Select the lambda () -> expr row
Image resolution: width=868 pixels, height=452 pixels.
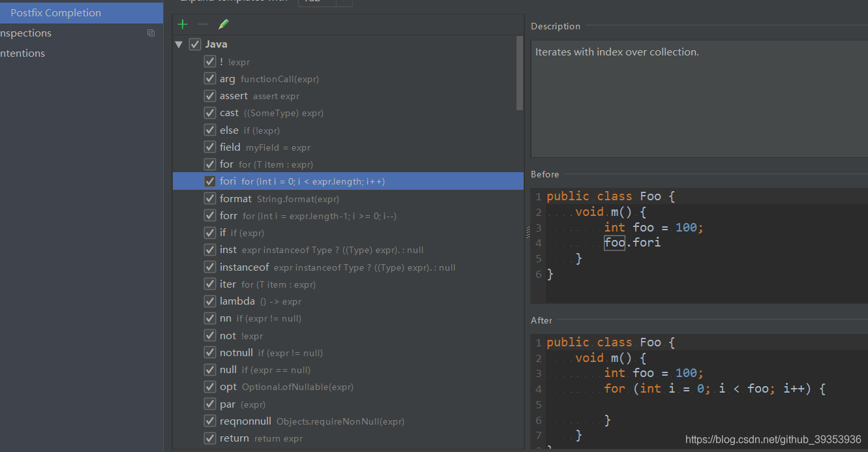coord(348,301)
